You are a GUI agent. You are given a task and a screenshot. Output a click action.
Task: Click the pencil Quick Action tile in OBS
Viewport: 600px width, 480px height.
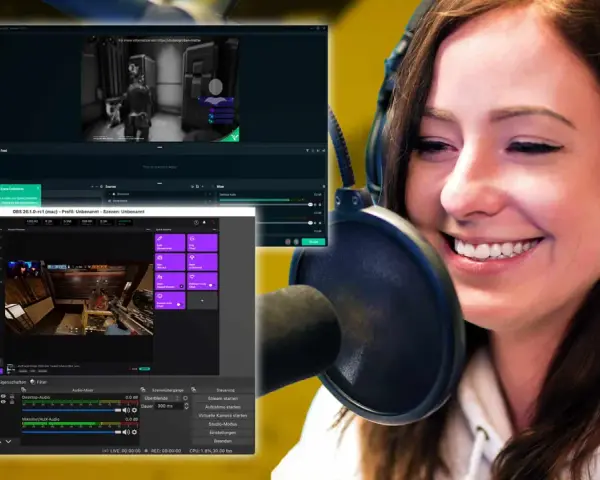pyautogui.click(x=170, y=243)
